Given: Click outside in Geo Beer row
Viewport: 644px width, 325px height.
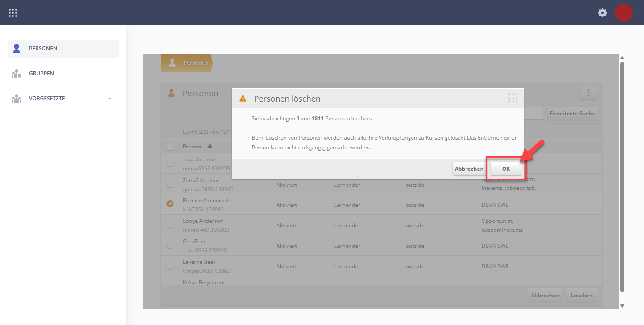Looking at the screenshot, I should click(x=415, y=246).
